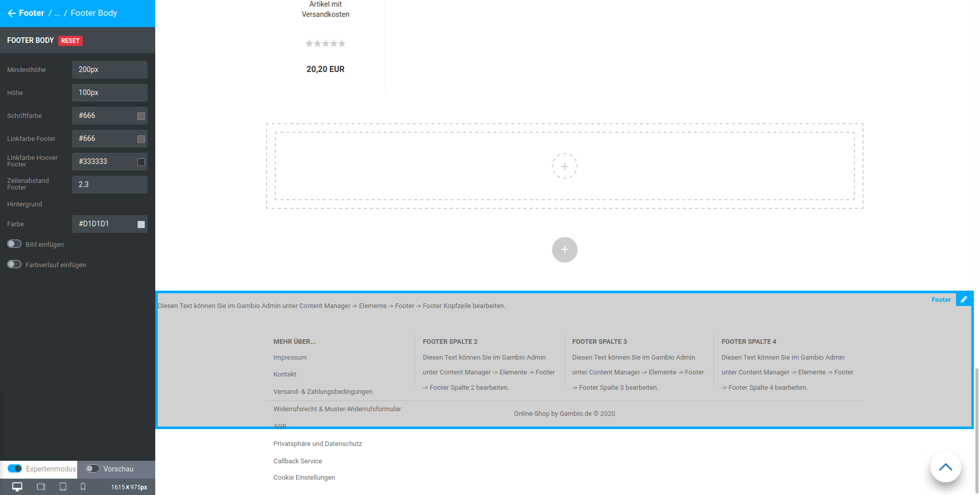Disable the Expertenmodus toggle
Image resolution: width=980 pixels, height=495 pixels.
coord(15,468)
